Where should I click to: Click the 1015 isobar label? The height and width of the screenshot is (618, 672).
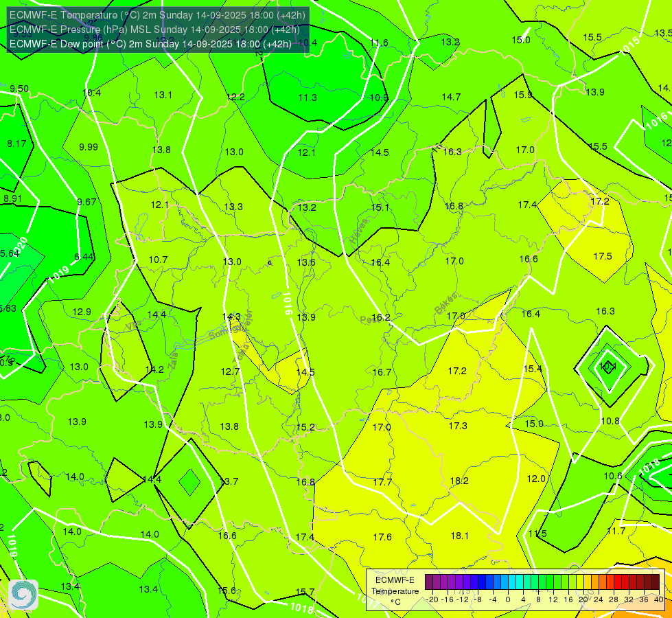(x=630, y=45)
